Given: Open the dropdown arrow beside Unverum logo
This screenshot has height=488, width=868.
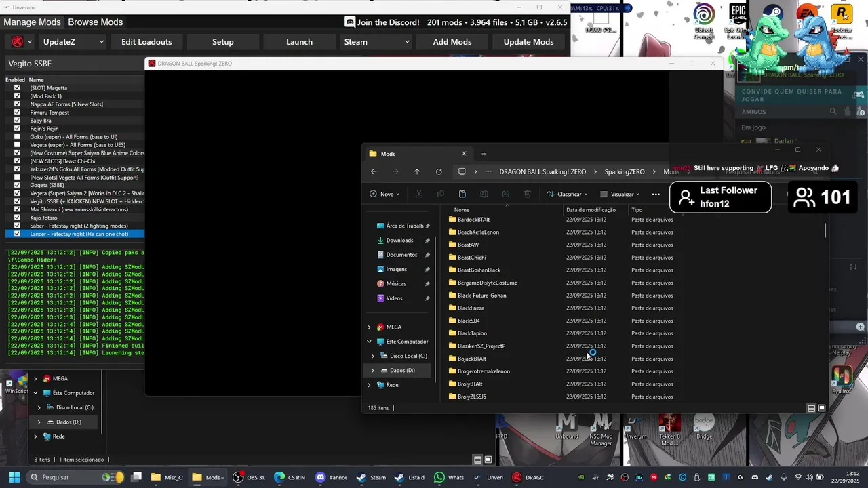Looking at the screenshot, I should pos(29,42).
